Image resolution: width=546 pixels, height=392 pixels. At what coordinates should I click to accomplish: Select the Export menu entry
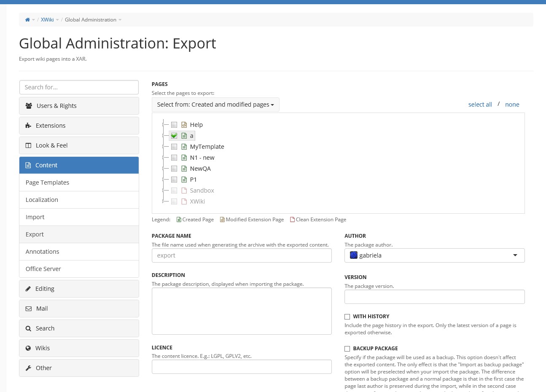[79, 234]
